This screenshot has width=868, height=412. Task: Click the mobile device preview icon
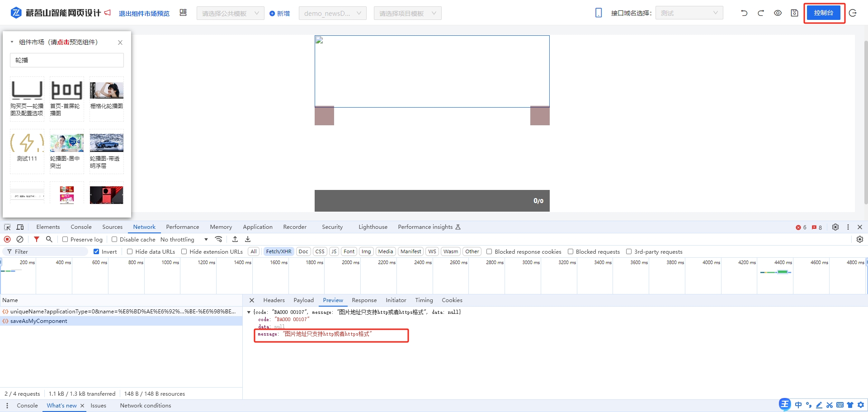pyautogui.click(x=599, y=13)
